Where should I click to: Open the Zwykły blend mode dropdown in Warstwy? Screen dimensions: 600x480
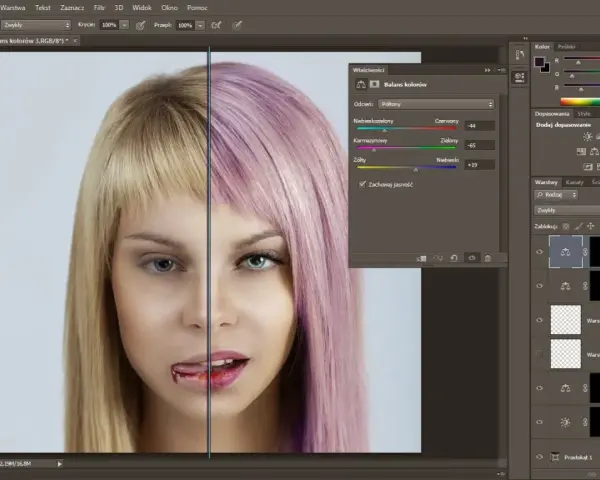point(567,210)
